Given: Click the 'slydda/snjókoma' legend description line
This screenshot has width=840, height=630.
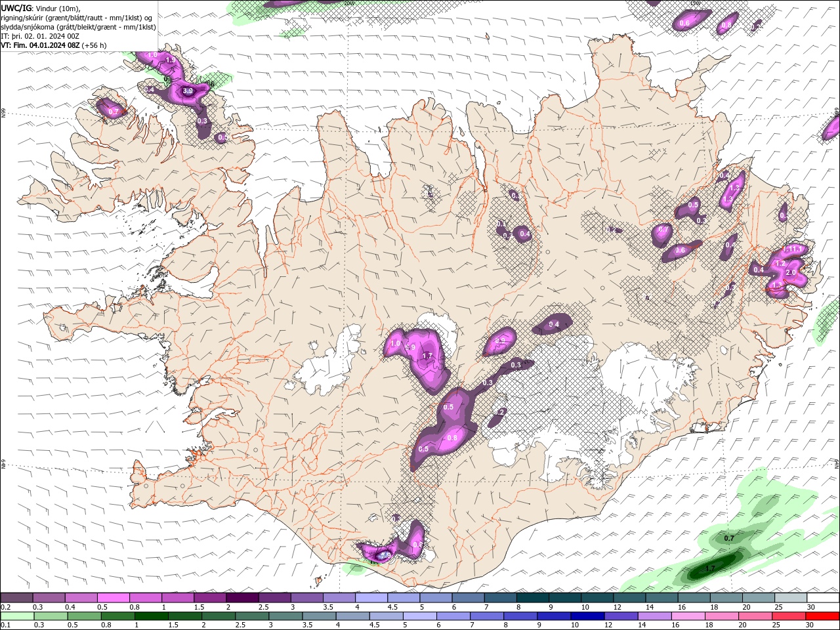Looking at the screenshot, I should 78,27.
